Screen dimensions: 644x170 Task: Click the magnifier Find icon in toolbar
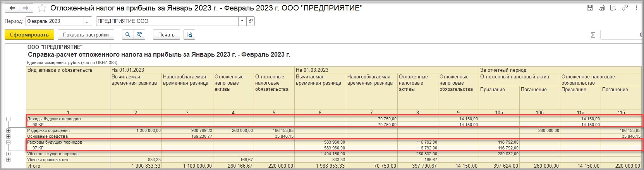128,35
